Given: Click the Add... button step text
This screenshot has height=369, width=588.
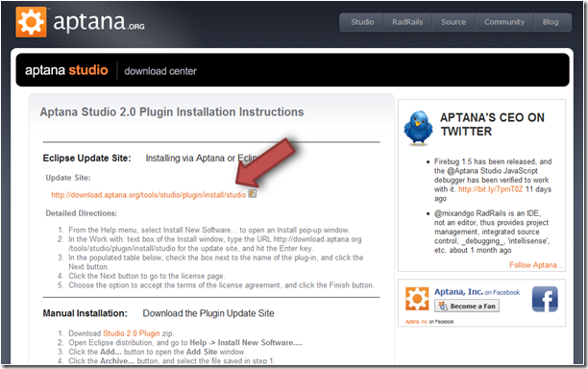Looking at the screenshot, I should [x=157, y=352].
